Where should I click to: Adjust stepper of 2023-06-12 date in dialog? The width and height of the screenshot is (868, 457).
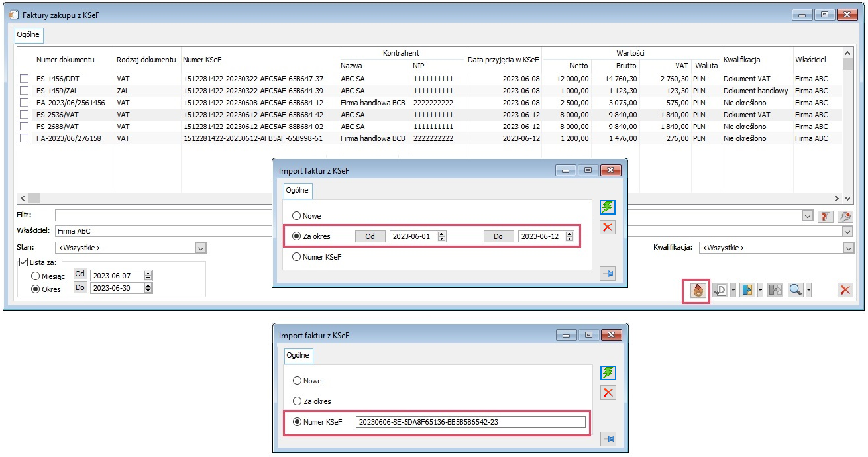570,236
